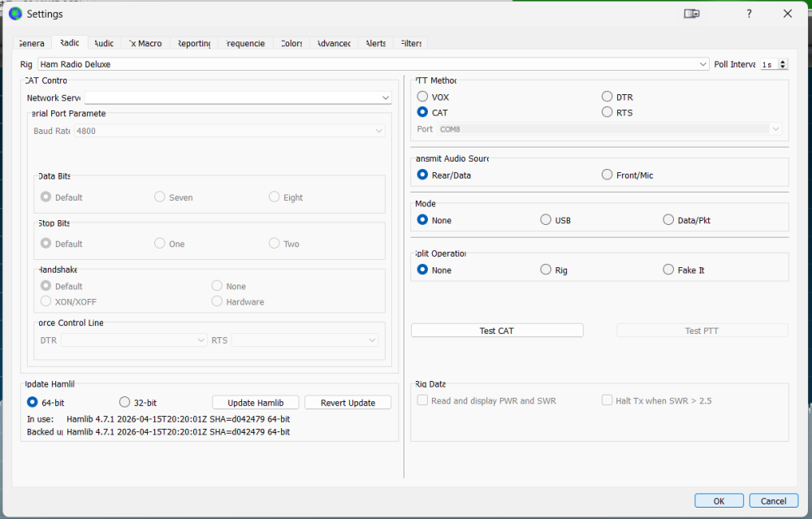Image resolution: width=812 pixels, height=519 pixels.
Task: Set Split Operation to None
Action: click(x=434, y=270)
